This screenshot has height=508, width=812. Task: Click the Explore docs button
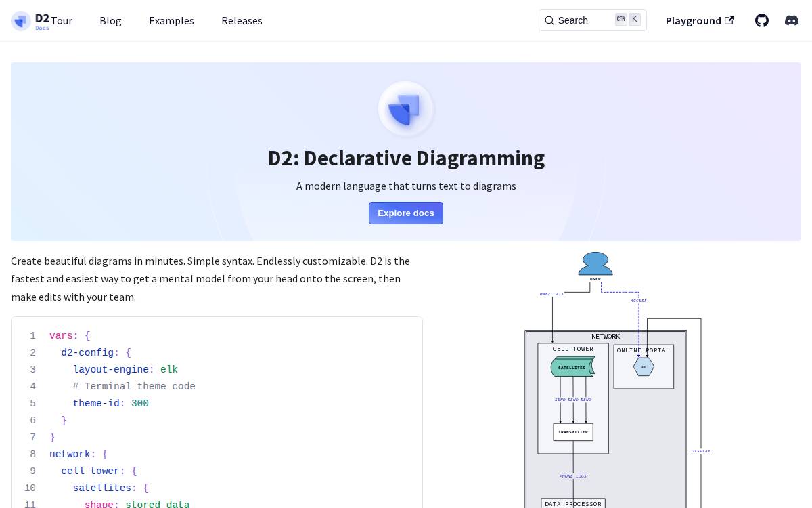coord(406,213)
